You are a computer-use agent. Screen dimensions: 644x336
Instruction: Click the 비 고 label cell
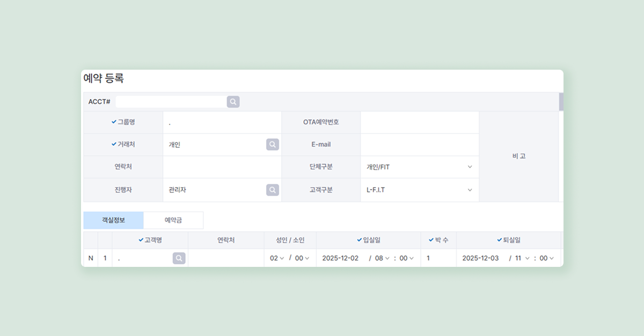point(519,156)
